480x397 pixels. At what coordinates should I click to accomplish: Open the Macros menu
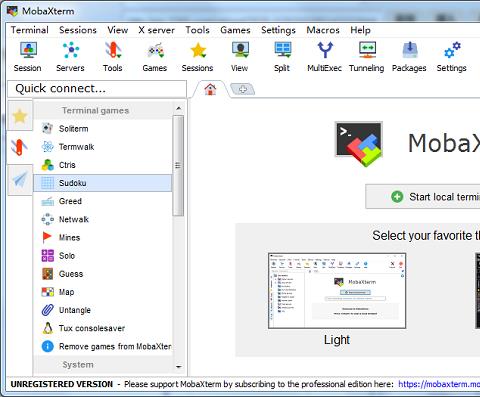323,30
